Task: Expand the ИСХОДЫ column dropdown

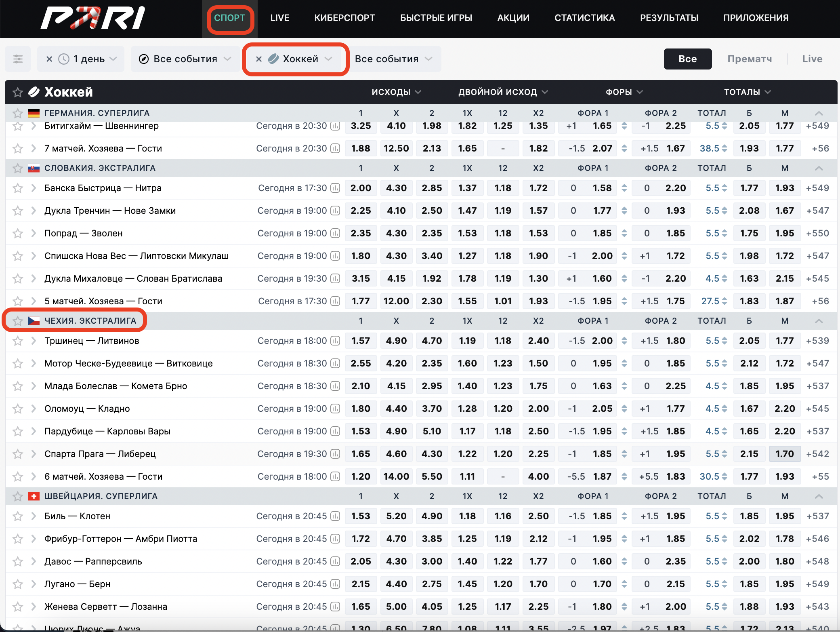Action: [396, 92]
